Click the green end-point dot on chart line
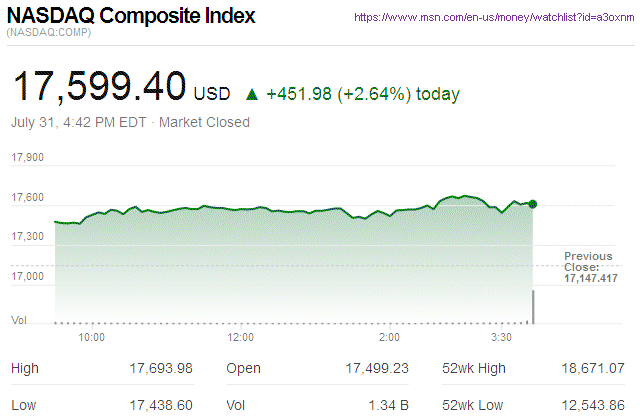 [x=533, y=204]
